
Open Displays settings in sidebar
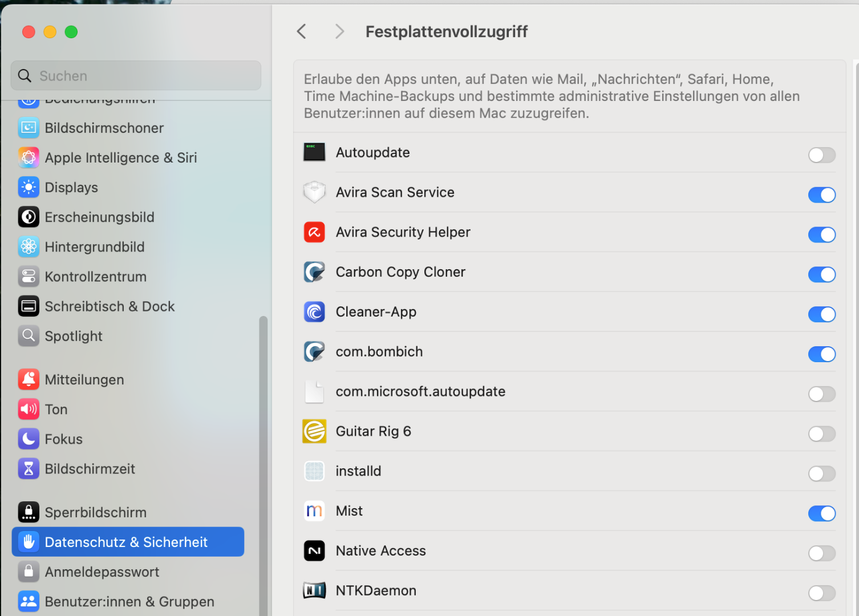[x=71, y=188]
